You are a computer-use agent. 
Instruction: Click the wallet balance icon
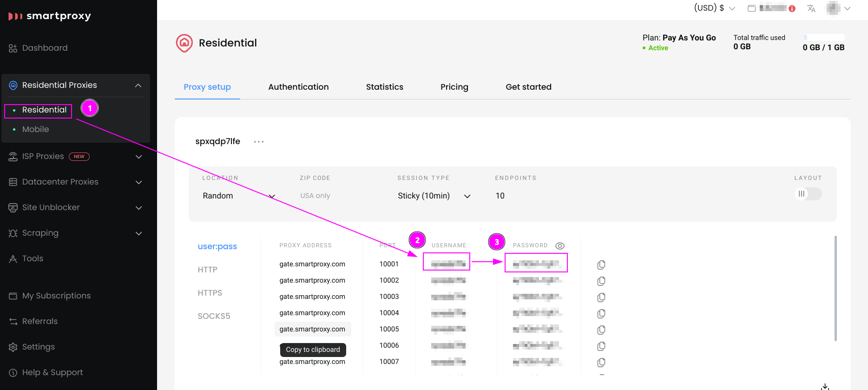(x=751, y=8)
